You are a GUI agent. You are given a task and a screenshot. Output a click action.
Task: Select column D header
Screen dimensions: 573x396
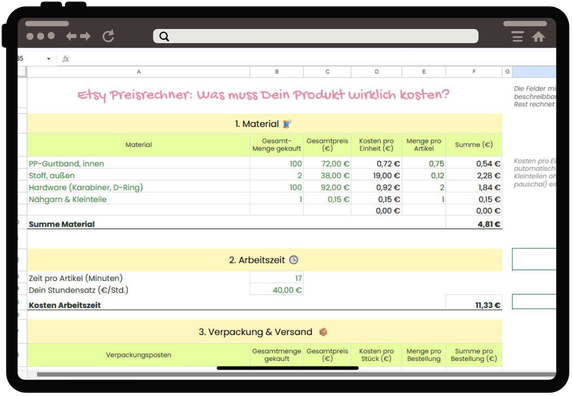click(376, 72)
